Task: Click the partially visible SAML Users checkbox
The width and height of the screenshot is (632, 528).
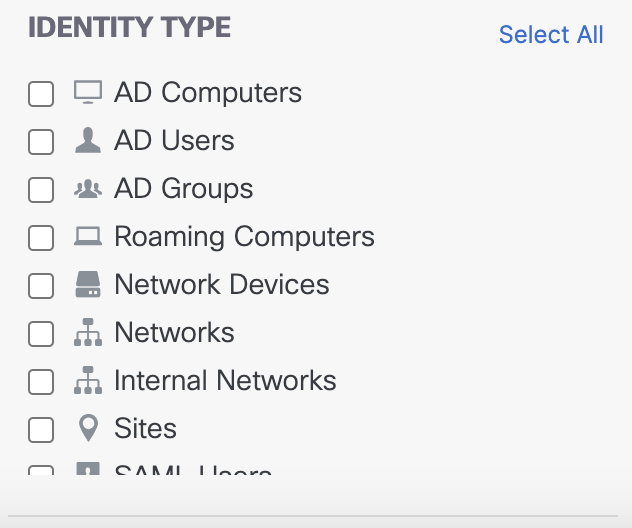Action: click(41, 470)
